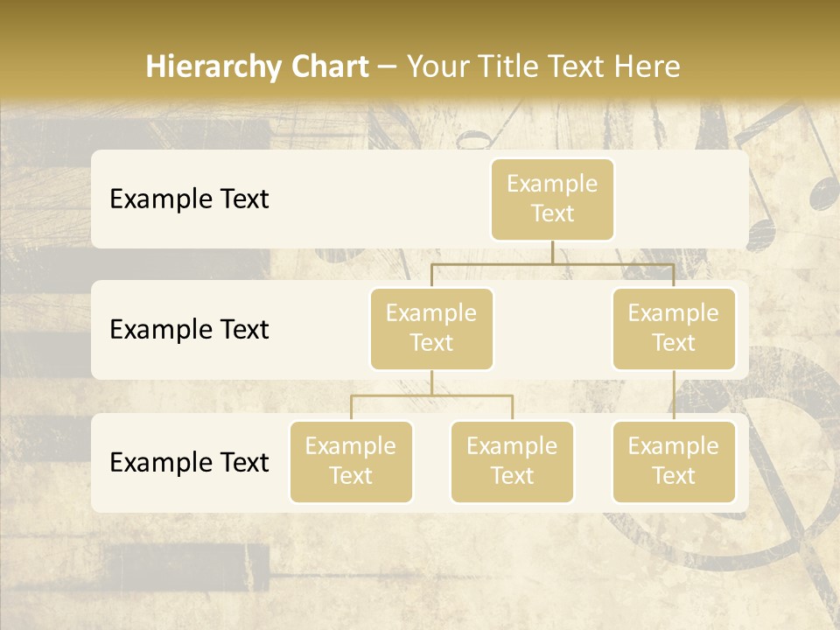Click the "Your Title Text Here" subtitle portion
Image resolution: width=840 pixels, height=630 pixels.
[542, 66]
